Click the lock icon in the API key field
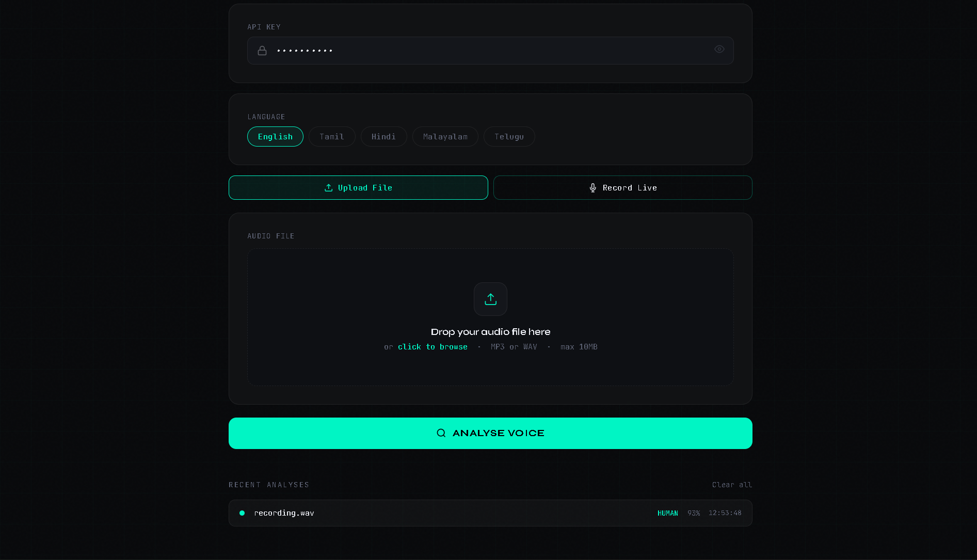 [x=262, y=50]
